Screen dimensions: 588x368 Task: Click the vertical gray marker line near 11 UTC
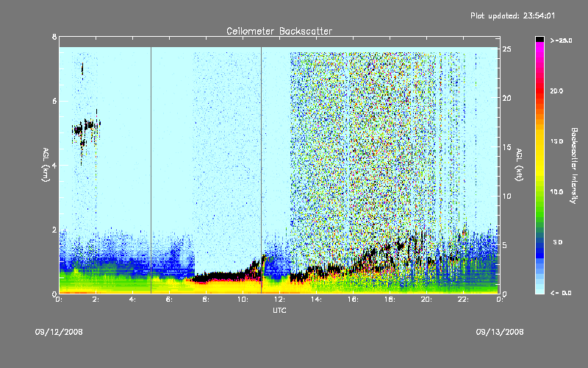point(262,170)
